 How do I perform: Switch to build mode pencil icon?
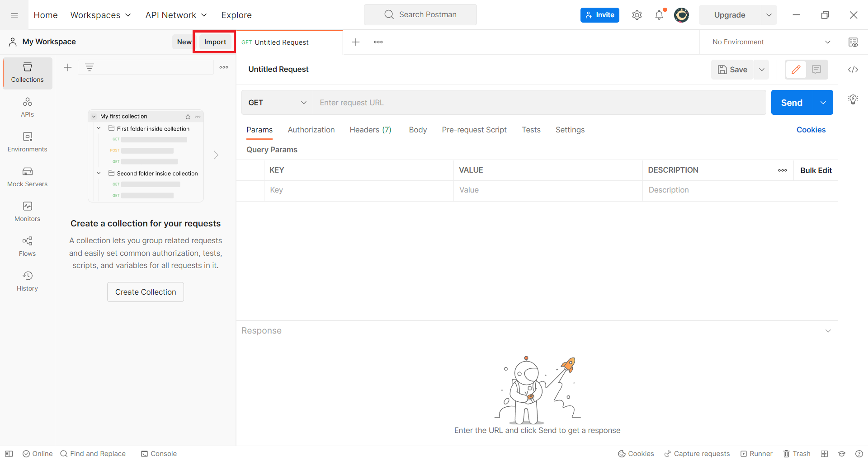pos(796,70)
